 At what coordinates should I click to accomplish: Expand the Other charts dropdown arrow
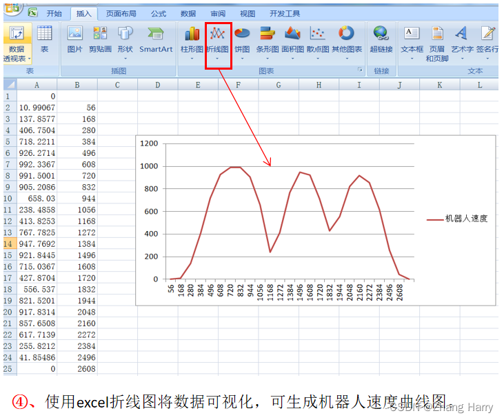pos(347,59)
